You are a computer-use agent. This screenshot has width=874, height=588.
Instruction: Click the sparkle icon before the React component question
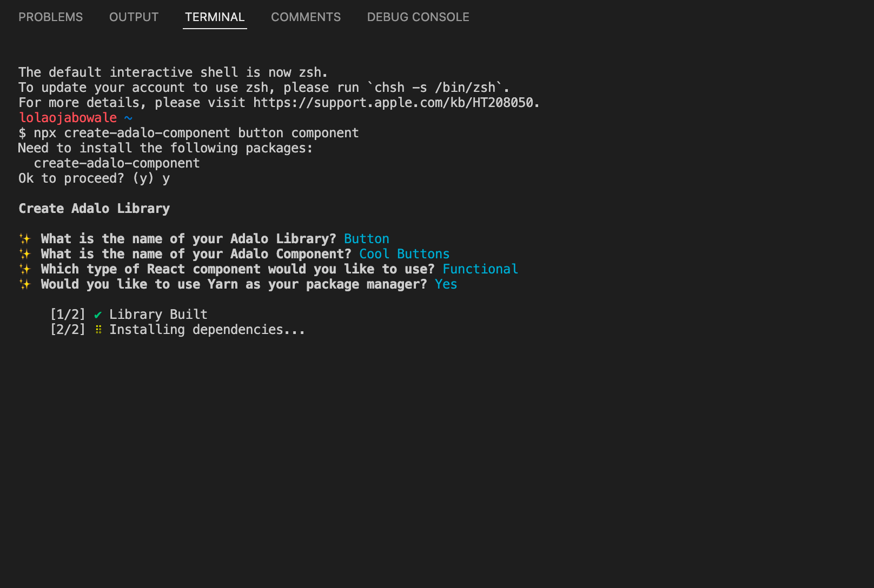point(25,269)
